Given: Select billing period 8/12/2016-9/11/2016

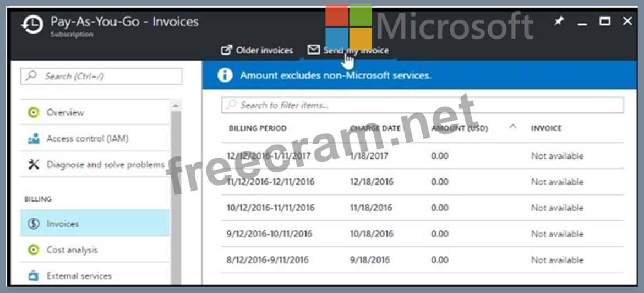Looking at the screenshot, I should tap(268, 260).
